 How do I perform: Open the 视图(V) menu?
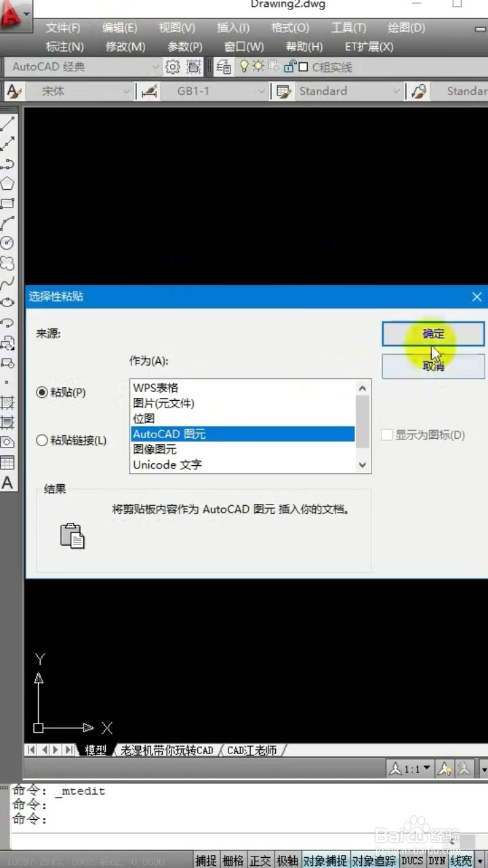[x=177, y=28]
